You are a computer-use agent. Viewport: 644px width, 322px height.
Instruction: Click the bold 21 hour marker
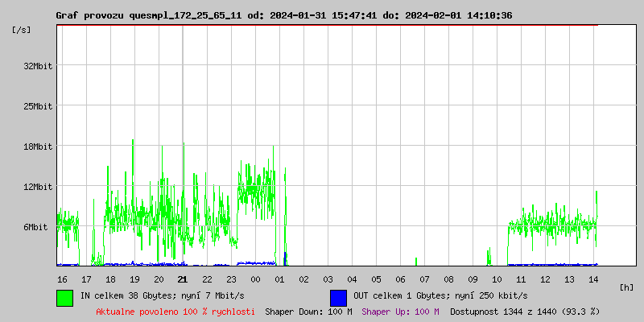[x=183, y=279]
